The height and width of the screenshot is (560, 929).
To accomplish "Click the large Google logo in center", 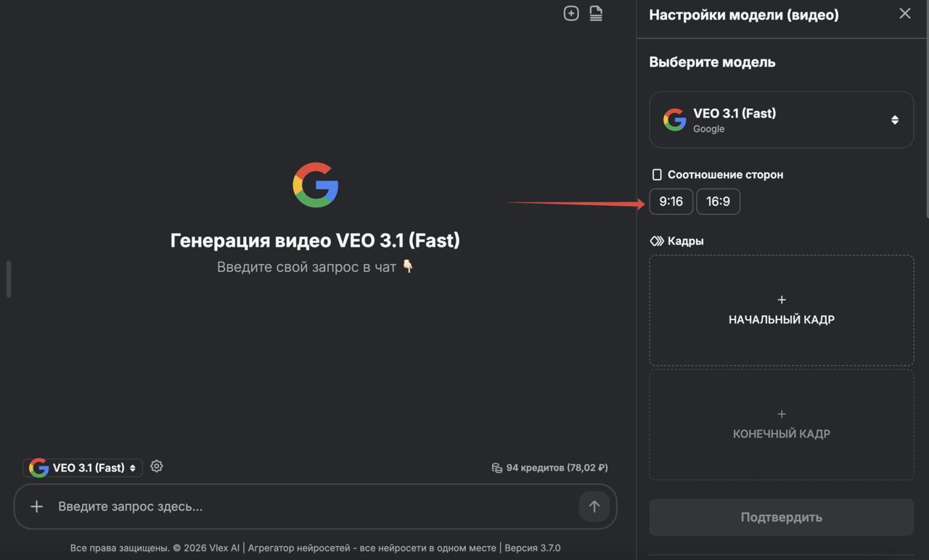I will click(x=315, y=185).
